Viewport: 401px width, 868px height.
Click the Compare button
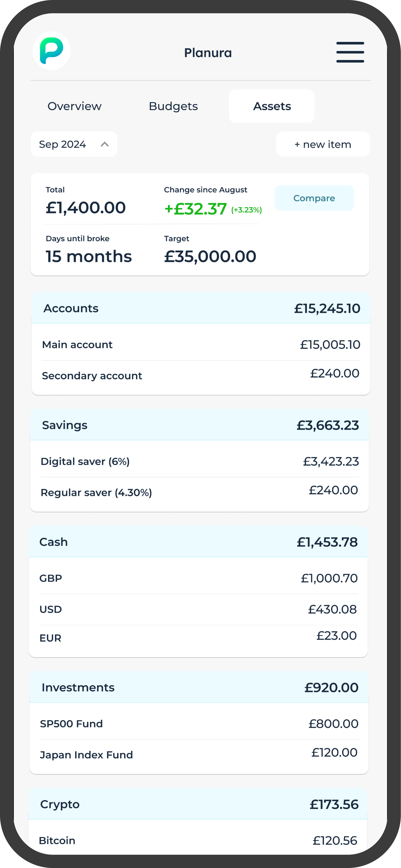click(314, 198)
